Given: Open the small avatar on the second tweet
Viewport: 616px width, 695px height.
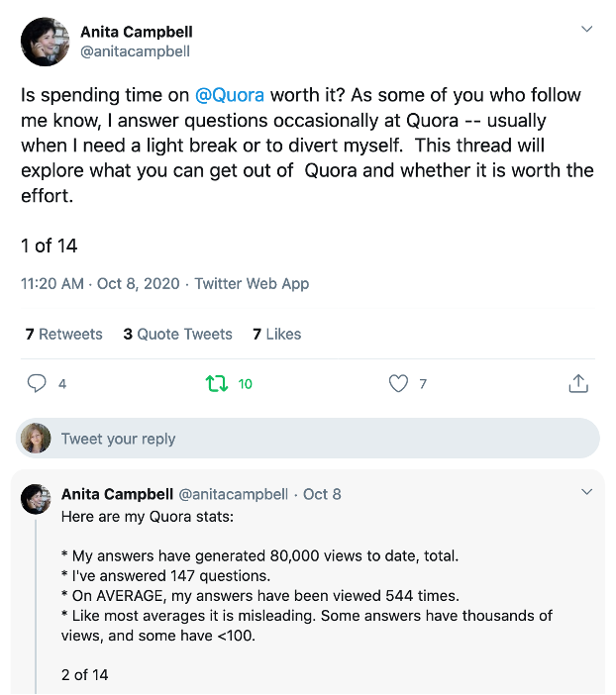Looking at the screenshot, I should point(36,499).
